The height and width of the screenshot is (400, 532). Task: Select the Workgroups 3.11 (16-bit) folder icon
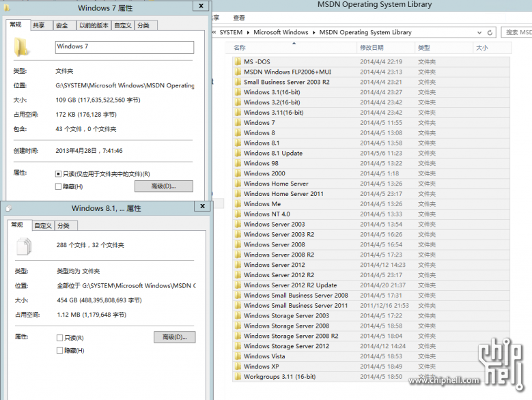click(238, 377)
